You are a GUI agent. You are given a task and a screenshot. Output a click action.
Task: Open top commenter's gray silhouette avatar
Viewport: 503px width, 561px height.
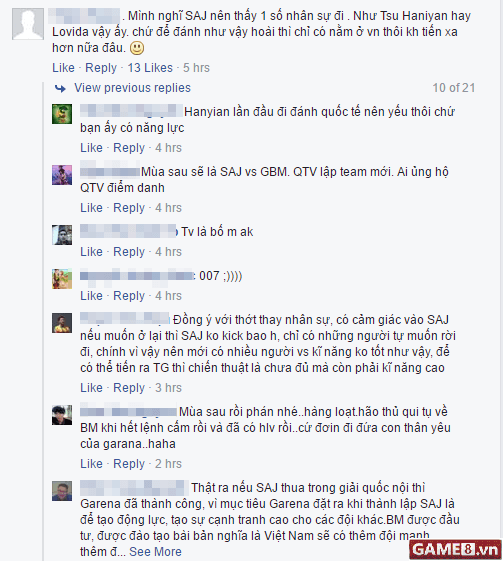pyautogui.click(x=28, y=24)
